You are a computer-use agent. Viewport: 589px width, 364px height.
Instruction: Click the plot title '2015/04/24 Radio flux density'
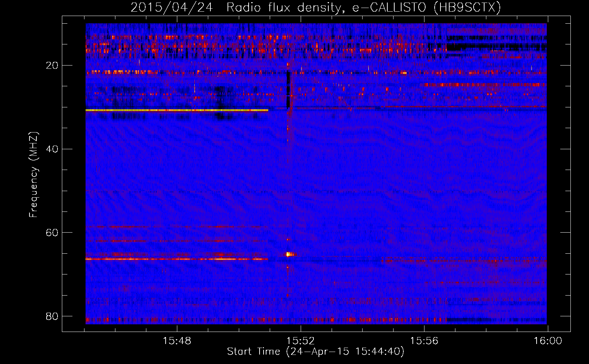click(236, 8)
